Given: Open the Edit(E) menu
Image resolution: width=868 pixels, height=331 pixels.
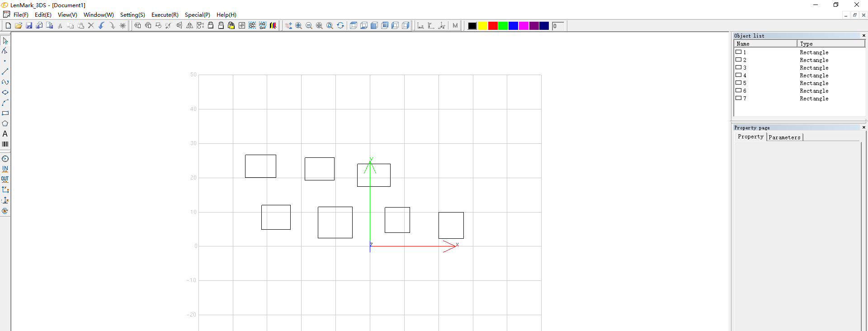Looking at the screenshot, I should (x=43, y=15).
